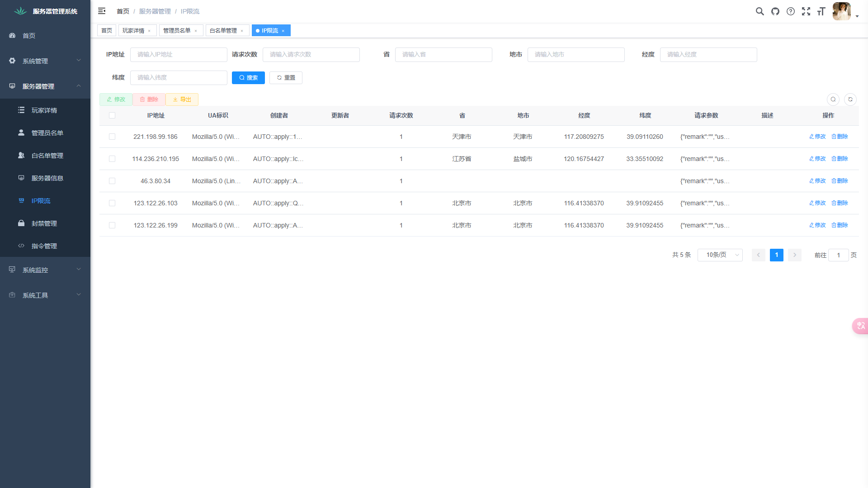
Task: Hide search panel using circular magnifier icon
Action: (x=833, y=99)
